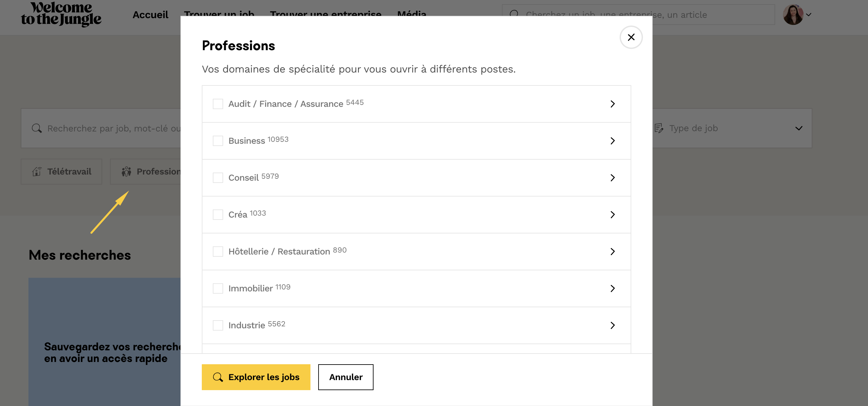Image resolution: width=868 pixels, height=406 pixels.
Task: Check the Audit / Finance / Assurance checkbox
Action: (x=218, y=104)
